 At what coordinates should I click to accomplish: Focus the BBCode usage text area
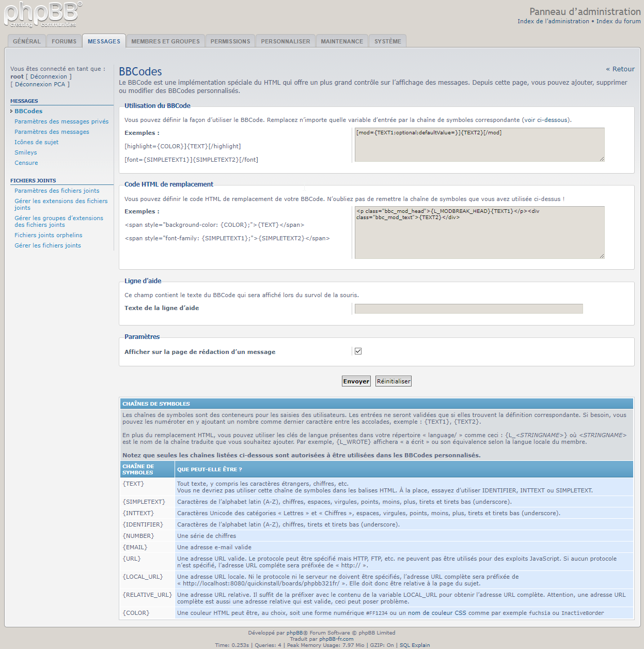479,145
